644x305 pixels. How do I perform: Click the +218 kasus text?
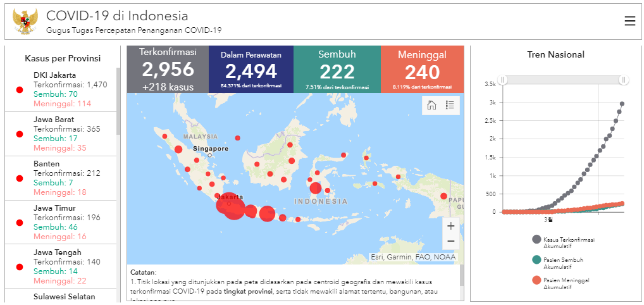[x=168, y=87]
